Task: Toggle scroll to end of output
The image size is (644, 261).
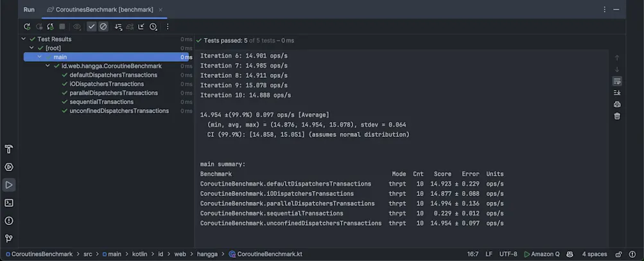Action: click(x=617, y=93)
